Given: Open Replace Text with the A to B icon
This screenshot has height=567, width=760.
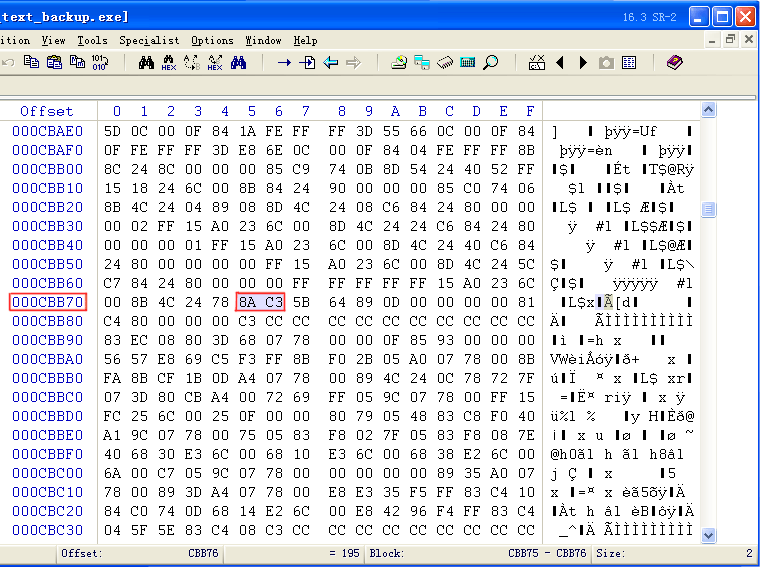Looking at the screenshot, I should [192, 62].
